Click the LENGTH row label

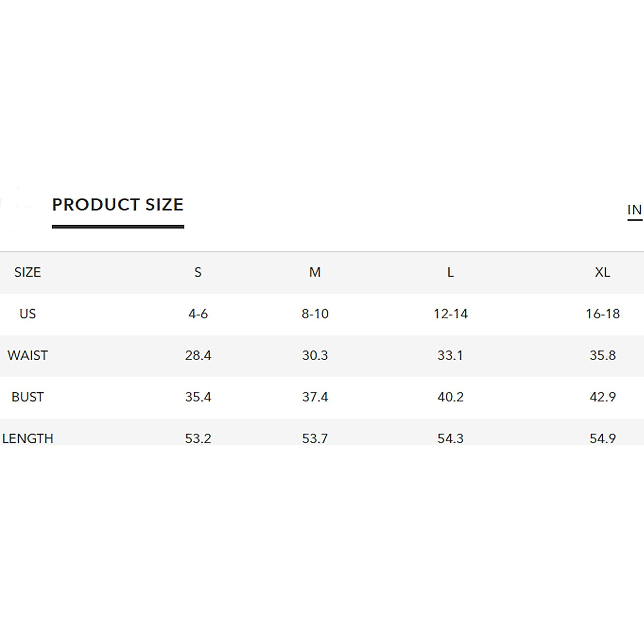click(28, 438)
